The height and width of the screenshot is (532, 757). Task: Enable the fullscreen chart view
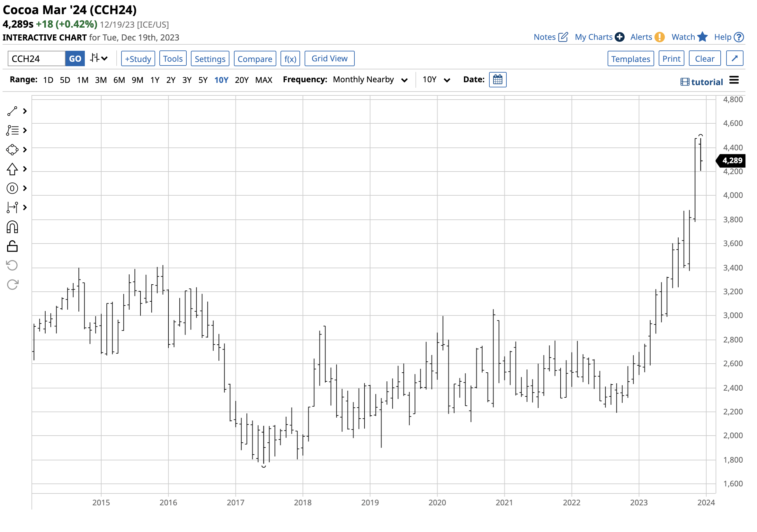[735, 58]
